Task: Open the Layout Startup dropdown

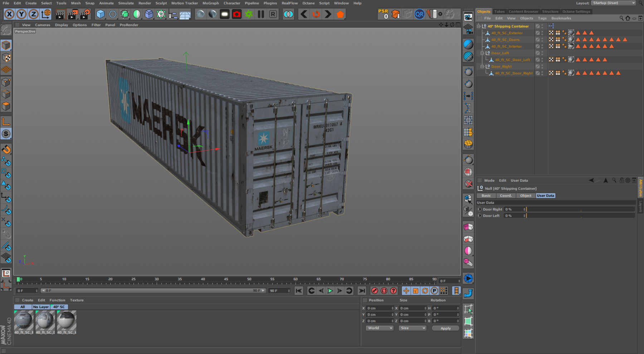Action: point(613,3)
